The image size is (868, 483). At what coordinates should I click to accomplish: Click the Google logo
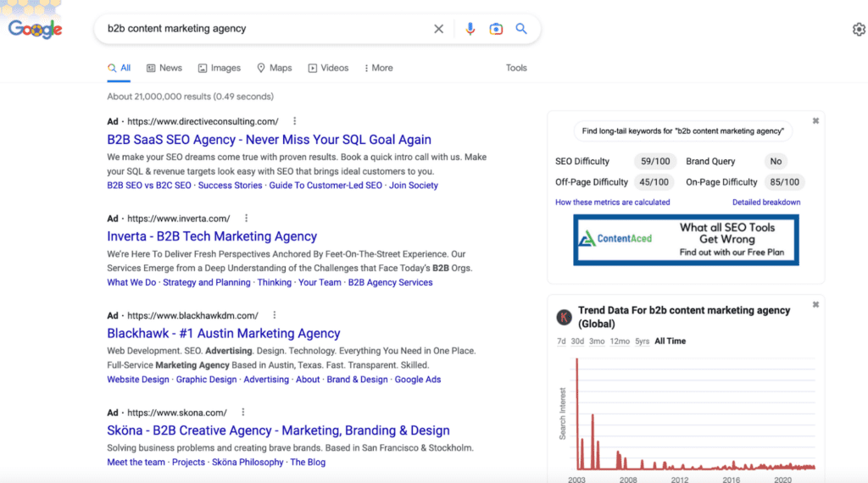click(x=35, y=29)
